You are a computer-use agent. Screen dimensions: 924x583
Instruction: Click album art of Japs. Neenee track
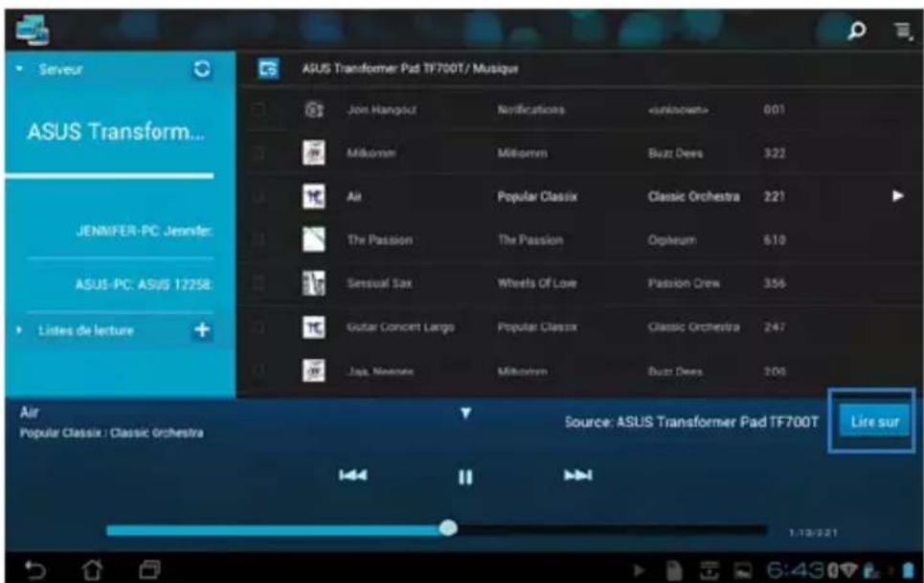pos(313,371)
